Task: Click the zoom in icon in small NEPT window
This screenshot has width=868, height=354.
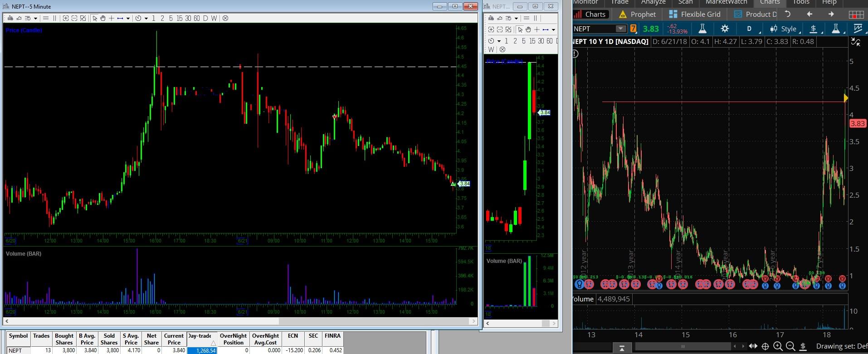Action: [x=491, y=29]
